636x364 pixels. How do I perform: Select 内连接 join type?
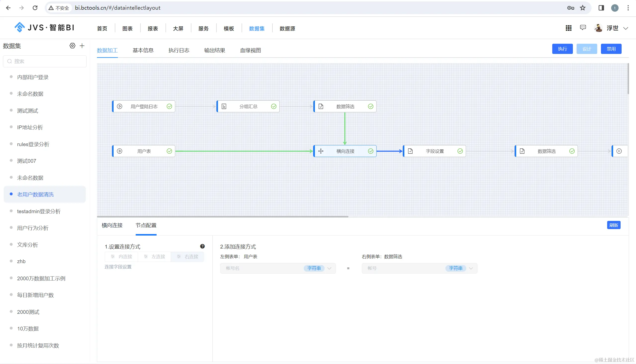pyautogui.click(x=122, y=256)
